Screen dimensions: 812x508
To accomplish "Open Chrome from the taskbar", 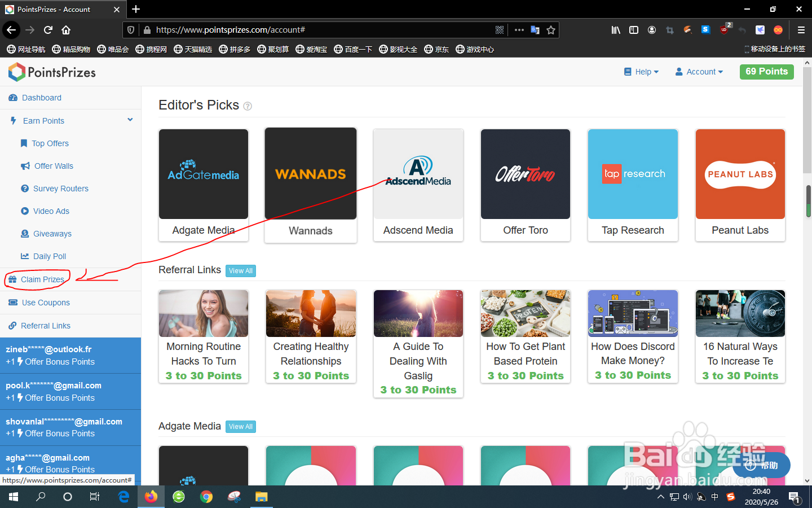I will coord(206,497).
